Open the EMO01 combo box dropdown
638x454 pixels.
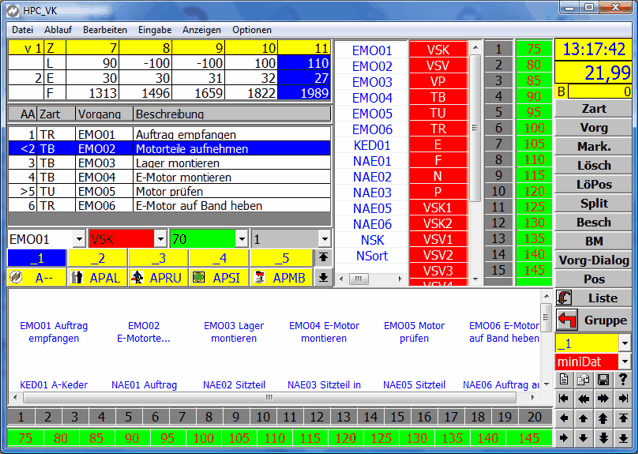point(78,240)
